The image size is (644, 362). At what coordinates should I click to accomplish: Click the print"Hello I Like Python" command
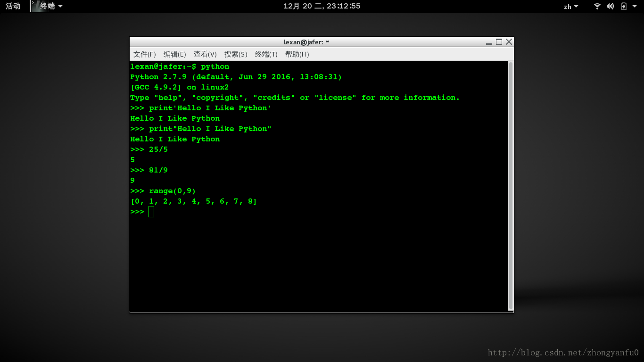click(210, 129)
